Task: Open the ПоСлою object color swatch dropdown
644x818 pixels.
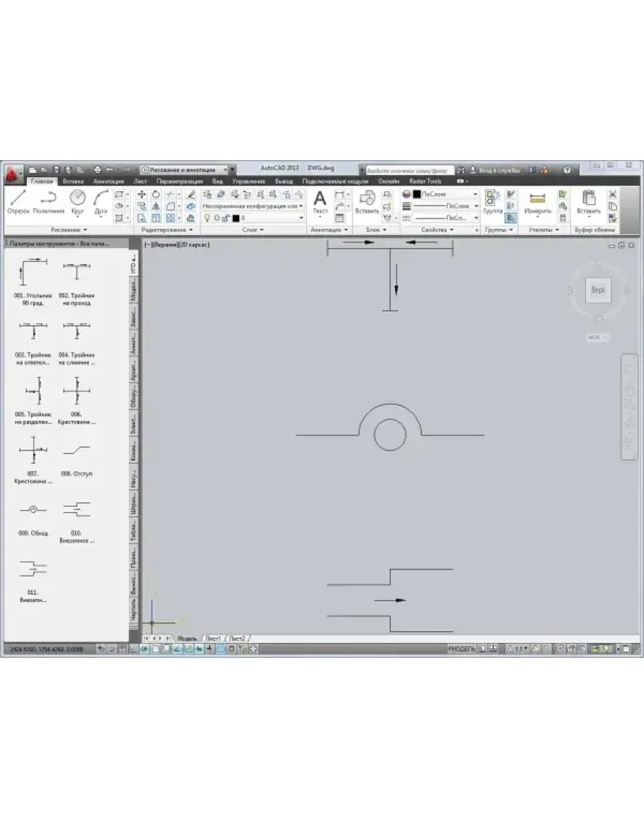Action: pyautogui.click(x=440, y=193)
